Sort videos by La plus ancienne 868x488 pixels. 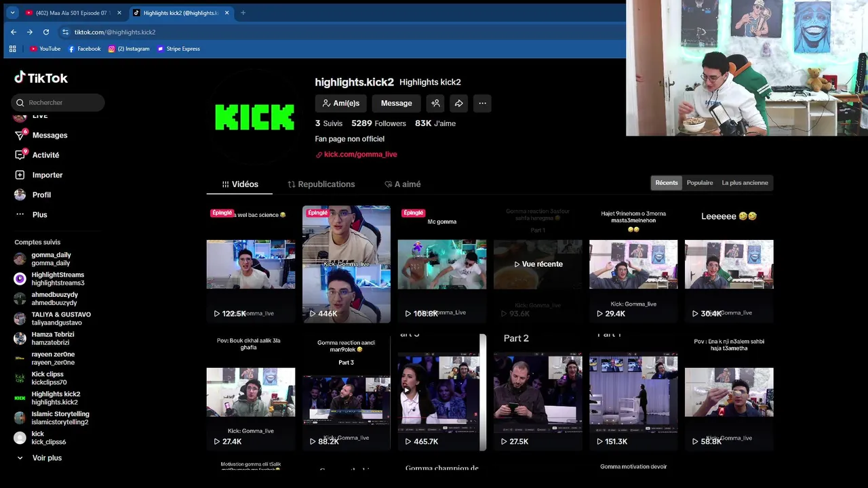(745, 183)
